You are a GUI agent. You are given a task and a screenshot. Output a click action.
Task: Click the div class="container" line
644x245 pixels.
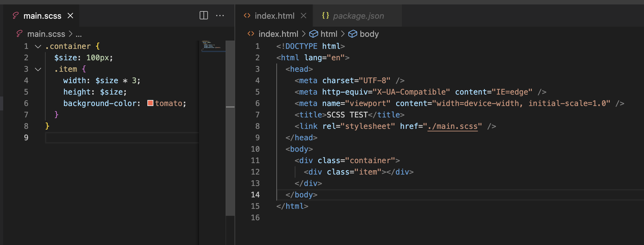tap(347, 161)
